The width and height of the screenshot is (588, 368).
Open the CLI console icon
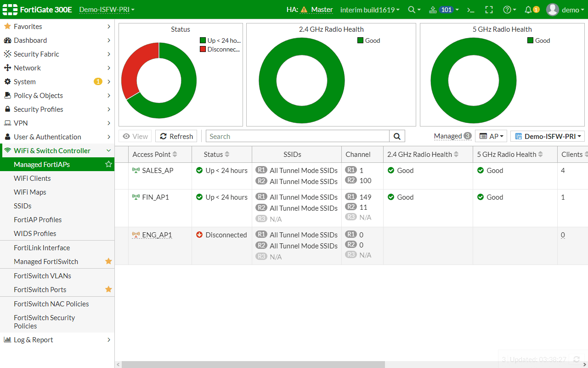point(470,10)
